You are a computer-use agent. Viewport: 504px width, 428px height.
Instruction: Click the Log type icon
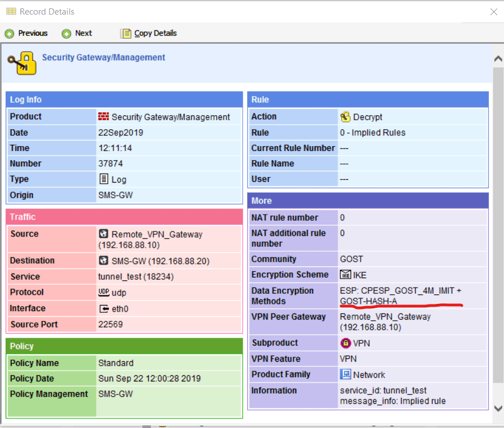point(103,180)
